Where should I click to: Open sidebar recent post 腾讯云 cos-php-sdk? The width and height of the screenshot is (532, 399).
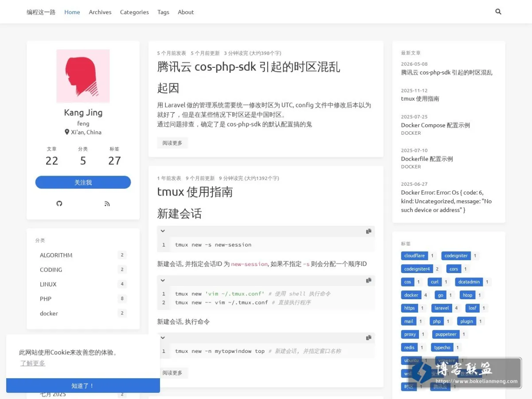pos(447,72)
